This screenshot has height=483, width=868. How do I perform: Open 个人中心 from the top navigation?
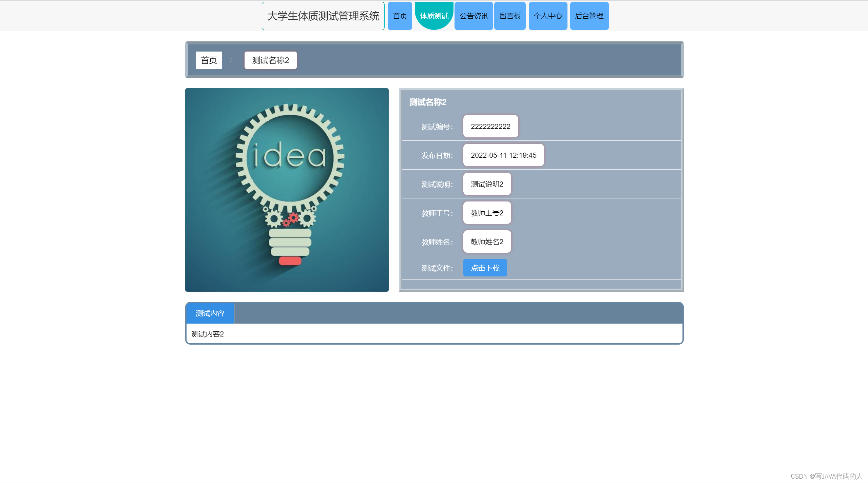[548, 16]
